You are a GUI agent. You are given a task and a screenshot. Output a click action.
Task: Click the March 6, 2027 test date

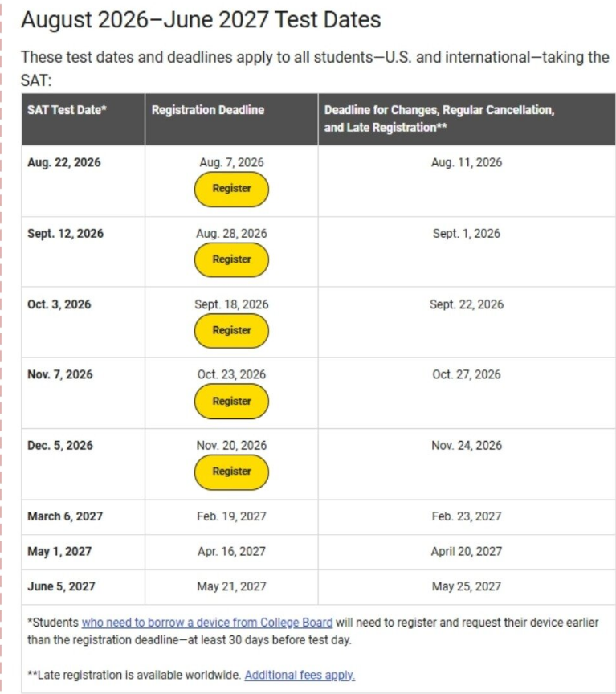point(65,516)
